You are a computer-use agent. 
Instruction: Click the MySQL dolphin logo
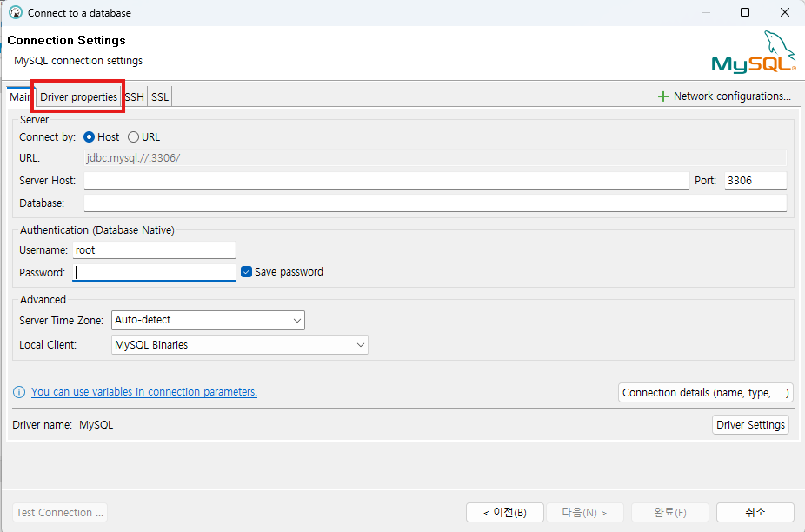[754, 52]
